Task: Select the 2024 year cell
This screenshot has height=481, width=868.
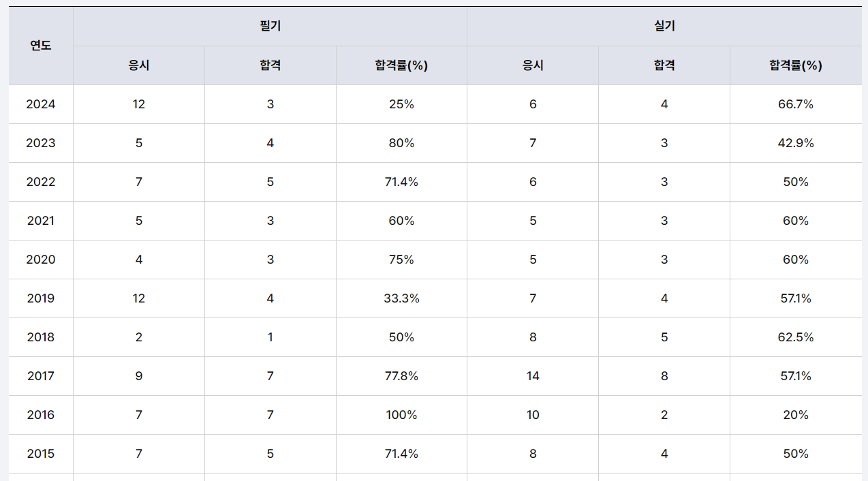Action: [41, 104]
